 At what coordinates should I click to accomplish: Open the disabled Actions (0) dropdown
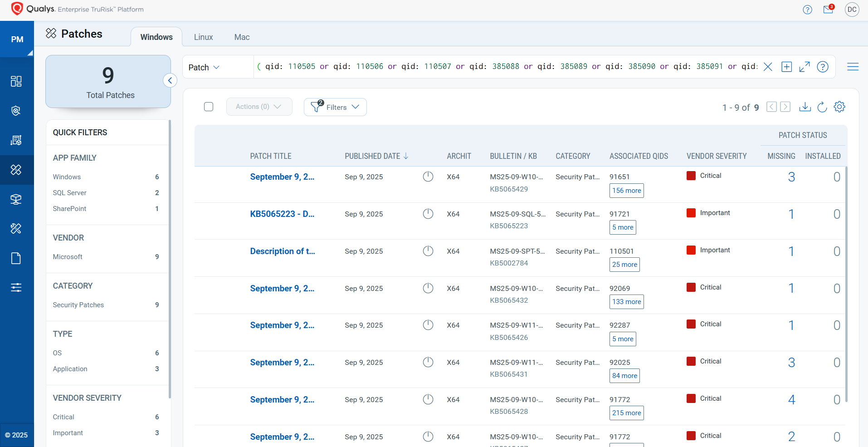[259, 107]
